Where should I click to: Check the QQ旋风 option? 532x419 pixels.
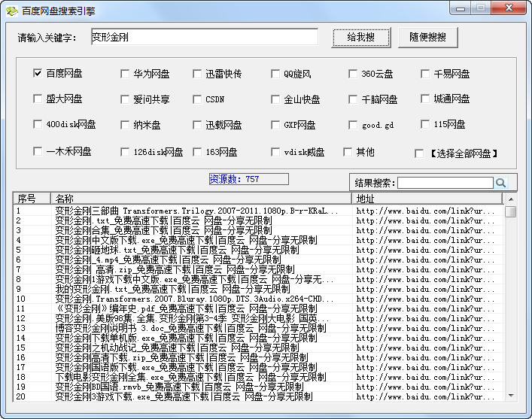[x=275, y=74]
